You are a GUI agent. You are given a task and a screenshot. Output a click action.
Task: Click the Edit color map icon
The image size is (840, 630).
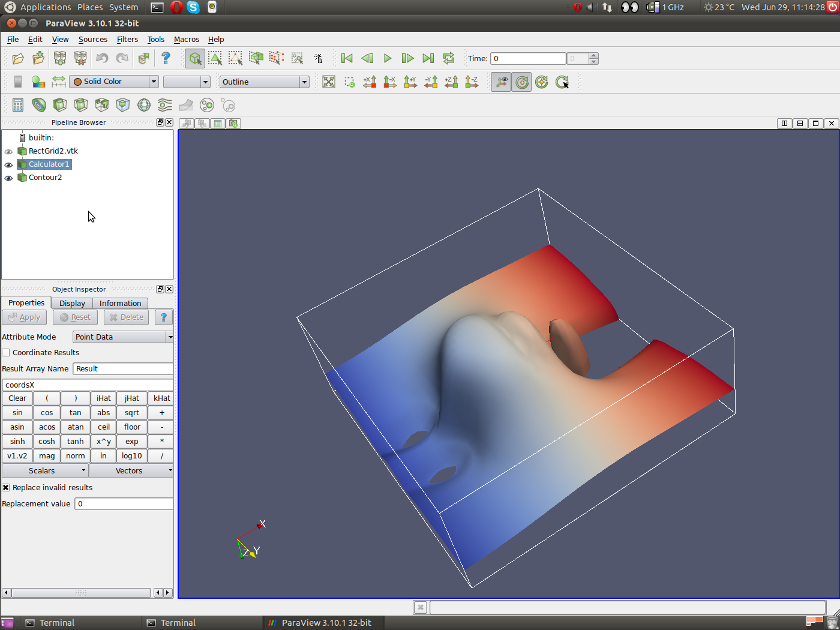pos(38,82)
